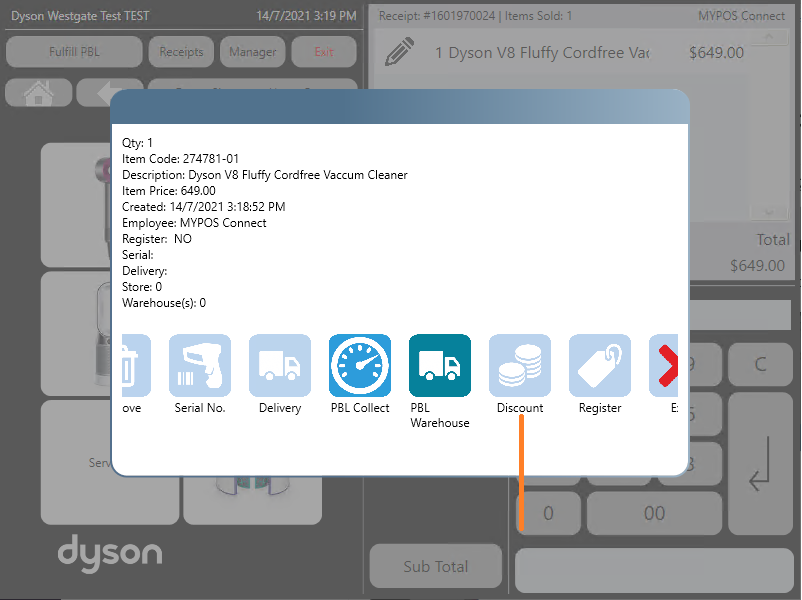This screenshot has width=802, height=600.
Task: Choose the Delivery truck icon
Action: click(280, 365)
